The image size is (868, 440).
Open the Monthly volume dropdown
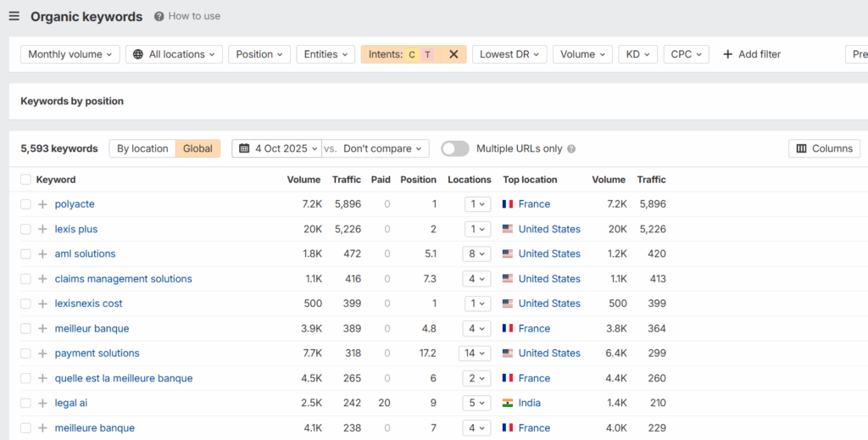pos(70,54)
